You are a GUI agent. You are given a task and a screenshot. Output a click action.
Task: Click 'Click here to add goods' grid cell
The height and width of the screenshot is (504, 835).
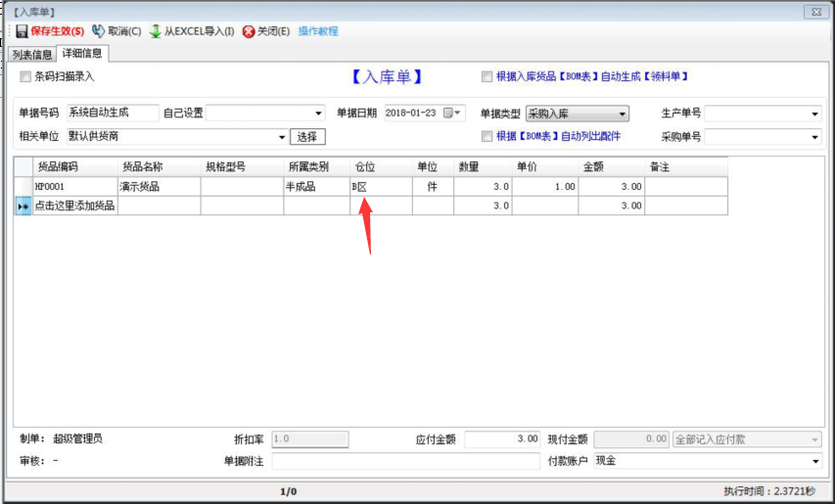74,206
